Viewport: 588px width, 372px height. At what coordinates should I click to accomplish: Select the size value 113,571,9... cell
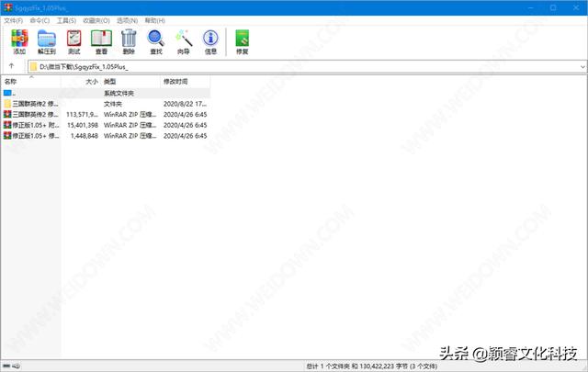[82, 115]
